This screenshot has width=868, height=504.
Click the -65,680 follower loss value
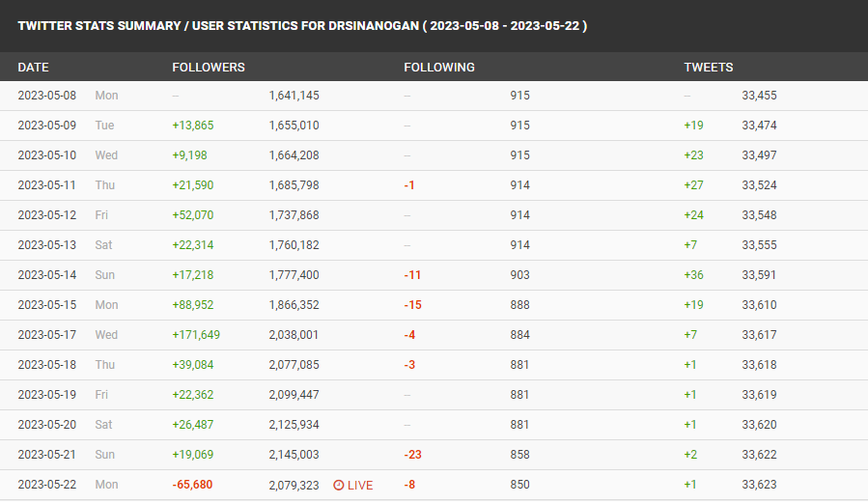pos(193,485)
